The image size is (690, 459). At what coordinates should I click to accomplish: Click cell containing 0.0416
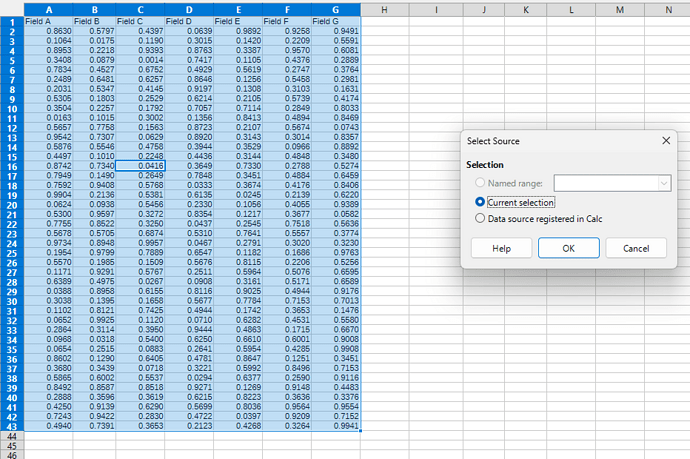tap(140, 166)
